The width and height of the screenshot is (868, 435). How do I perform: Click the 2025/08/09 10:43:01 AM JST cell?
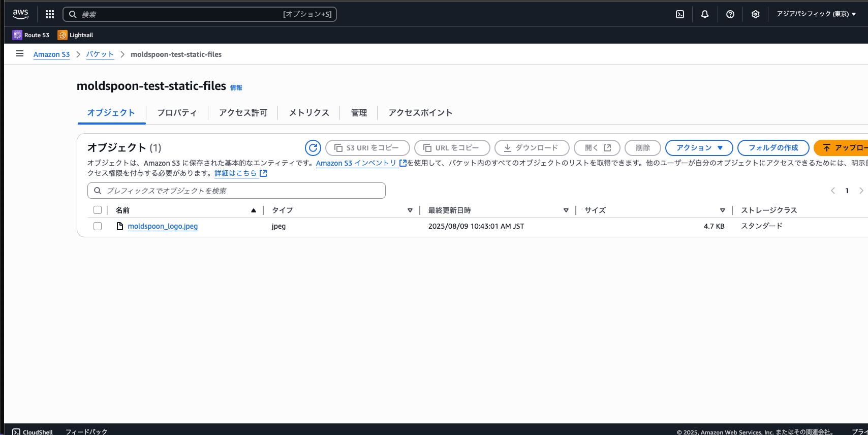pos(476,226)
